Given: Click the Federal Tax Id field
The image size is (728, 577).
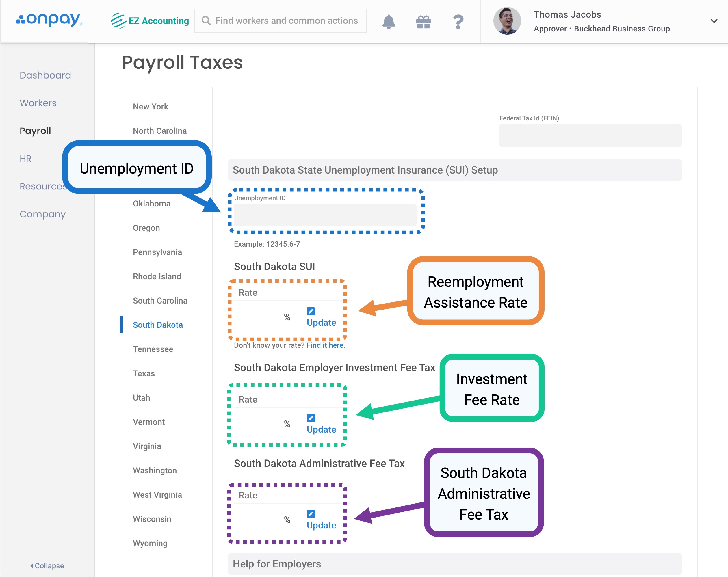Looking at the screenshot, I should [x=590, y=135].
